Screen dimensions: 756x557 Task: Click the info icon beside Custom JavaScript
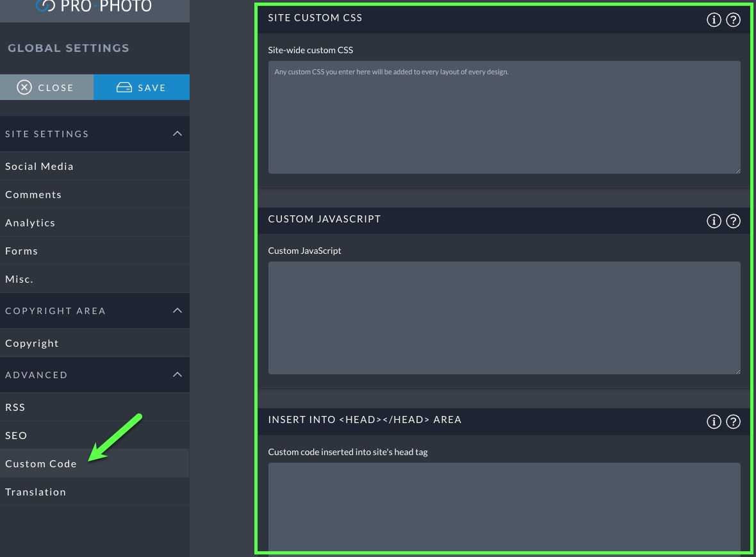click(714, 221)
